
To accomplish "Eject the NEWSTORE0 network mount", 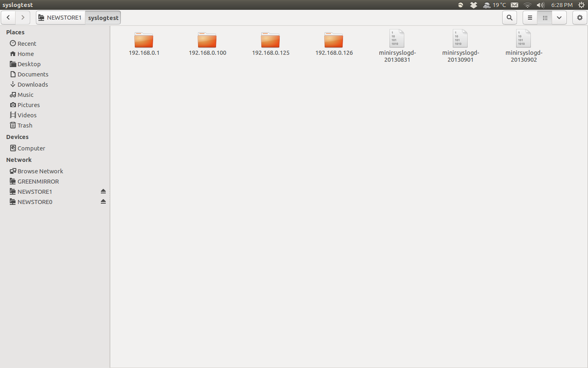I will point(103,202).
